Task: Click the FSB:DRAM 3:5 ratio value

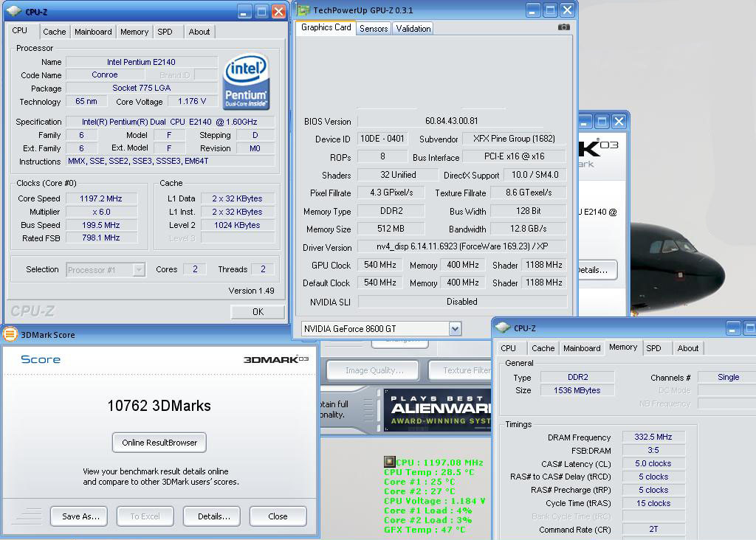Action: point(653,450)
